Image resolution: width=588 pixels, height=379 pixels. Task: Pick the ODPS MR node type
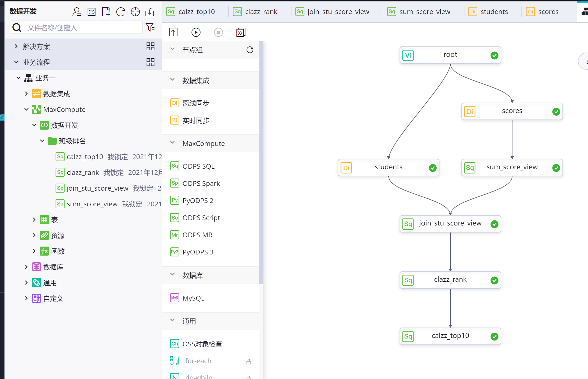click(192, 235)
